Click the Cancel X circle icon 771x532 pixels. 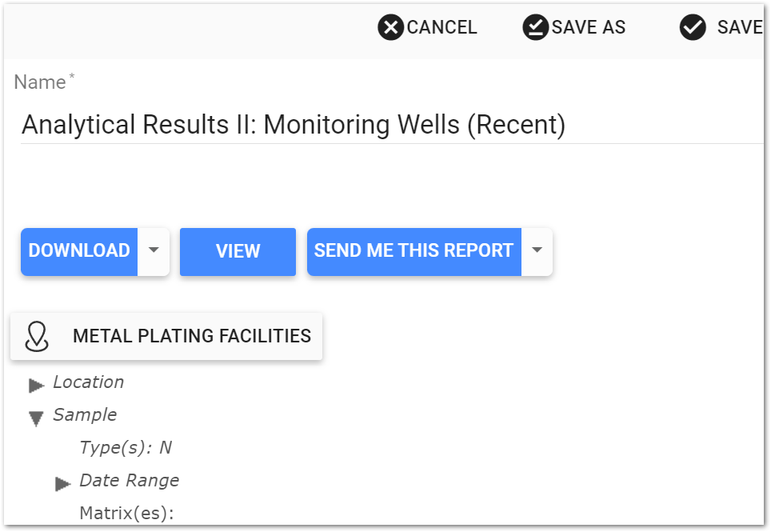point(390,28)
